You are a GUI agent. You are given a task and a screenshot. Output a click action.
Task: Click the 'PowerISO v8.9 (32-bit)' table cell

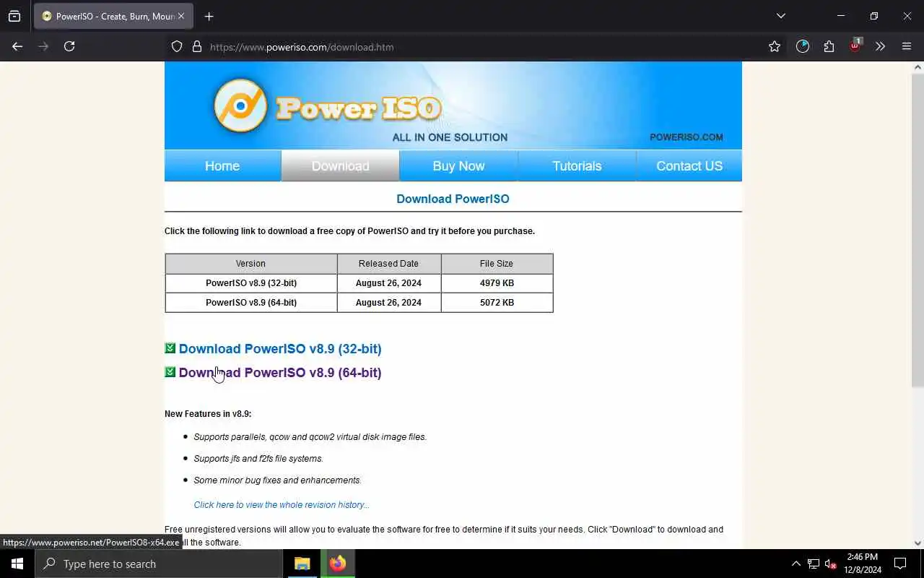[x=251, y=283]
